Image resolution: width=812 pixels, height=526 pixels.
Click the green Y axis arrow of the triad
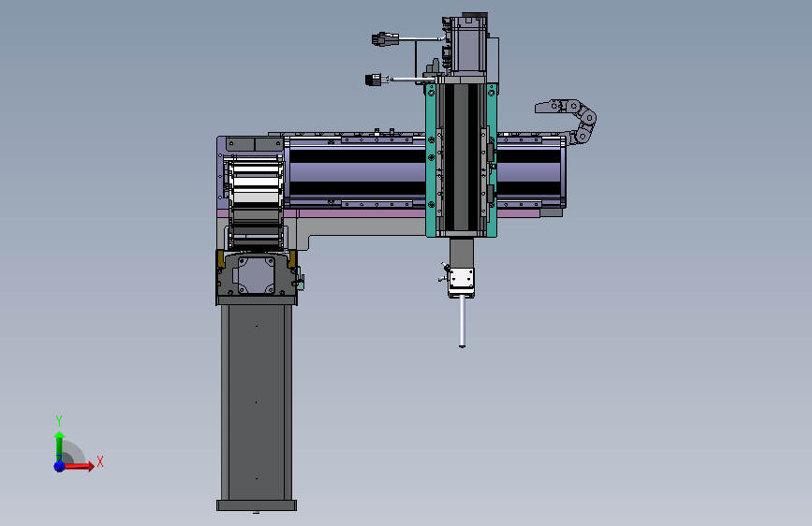tap(60, 446)
